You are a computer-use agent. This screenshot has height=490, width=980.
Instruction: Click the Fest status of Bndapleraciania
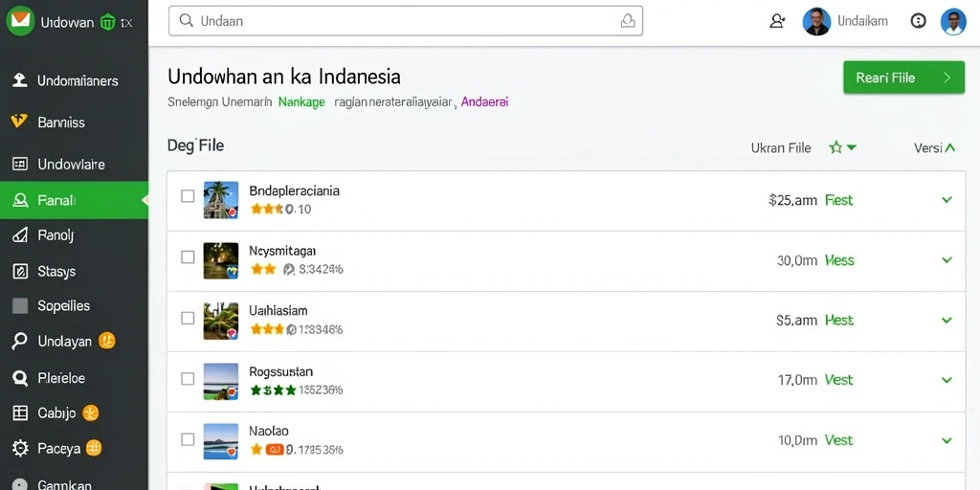coord(838,200)
